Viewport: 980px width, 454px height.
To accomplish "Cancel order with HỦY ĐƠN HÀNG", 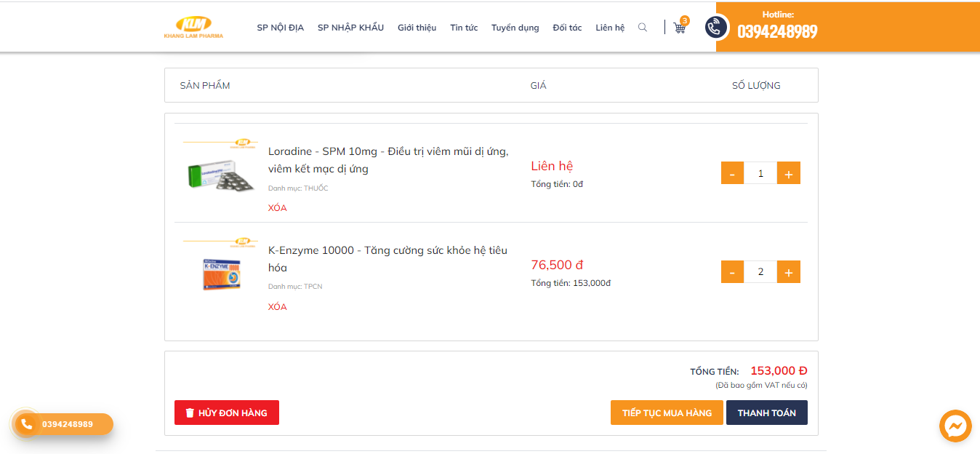I will pos(227,413).
